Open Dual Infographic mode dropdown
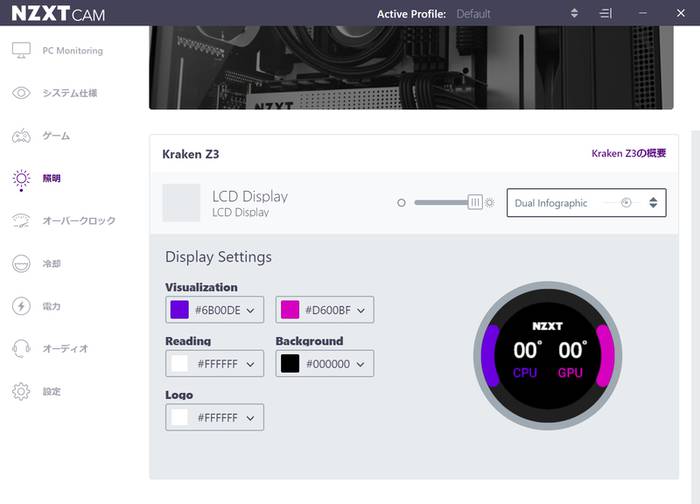 586,203
